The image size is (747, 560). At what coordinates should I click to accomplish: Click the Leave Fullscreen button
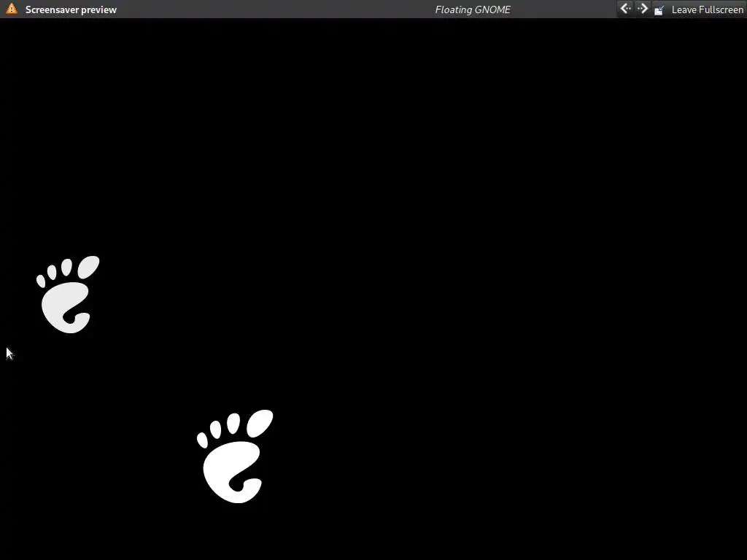pyautogui.click(x=699, y=9)
